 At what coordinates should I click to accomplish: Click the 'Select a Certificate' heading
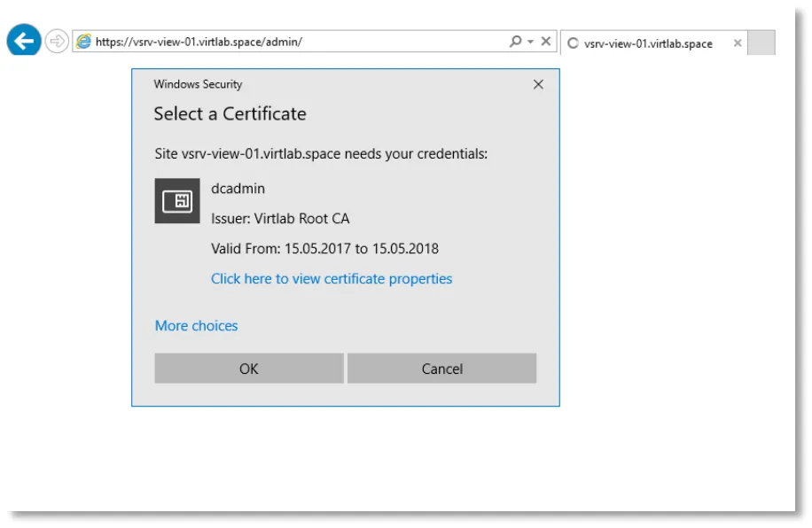tap(230, 114)
